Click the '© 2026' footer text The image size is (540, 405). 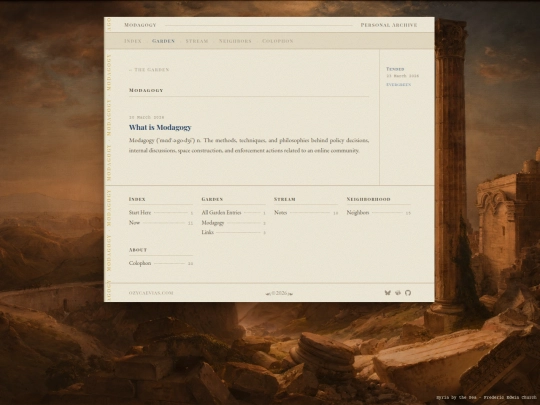[279, 293]
